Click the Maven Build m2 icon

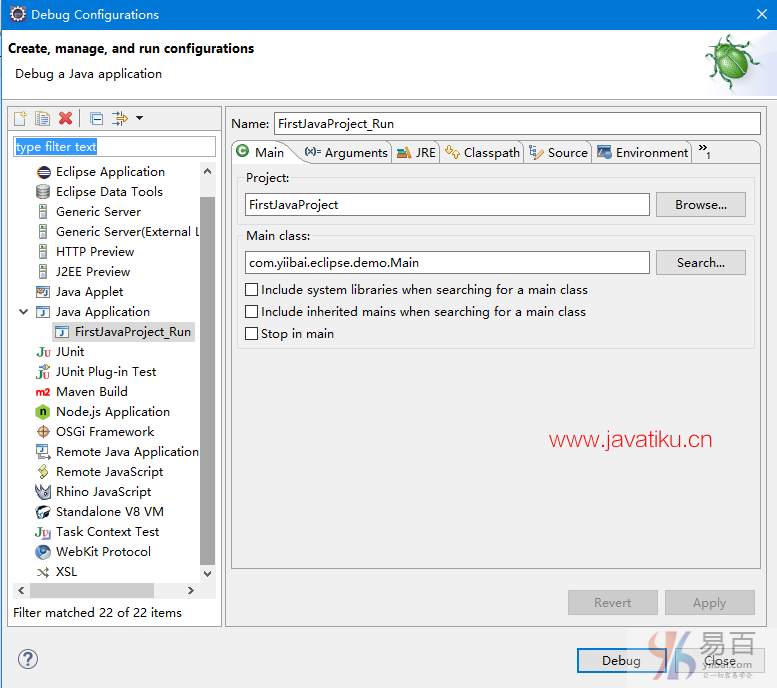(43, 392)
